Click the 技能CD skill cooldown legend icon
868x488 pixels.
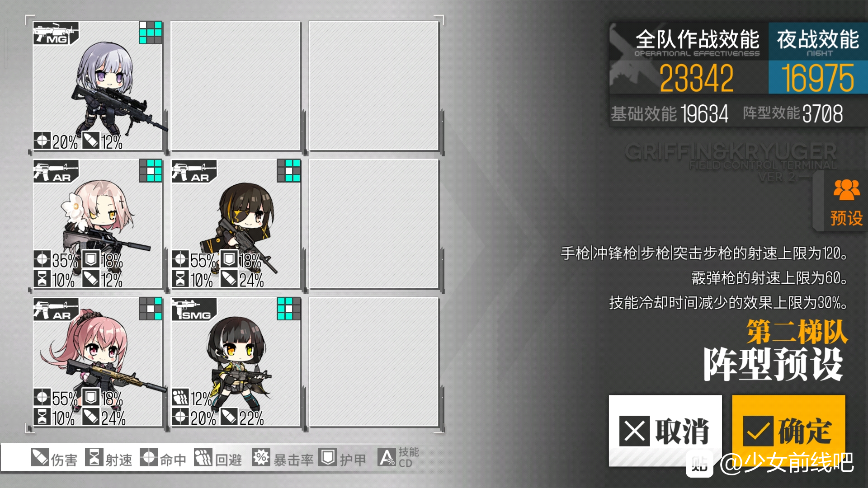click(387, 457)
